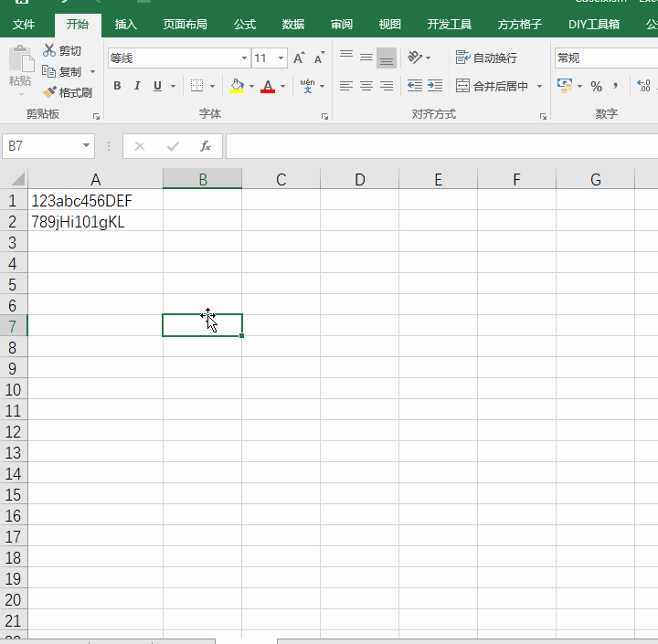658x644 pixels.
Task: Click the text orientation icon
Action: click(415, 58)
